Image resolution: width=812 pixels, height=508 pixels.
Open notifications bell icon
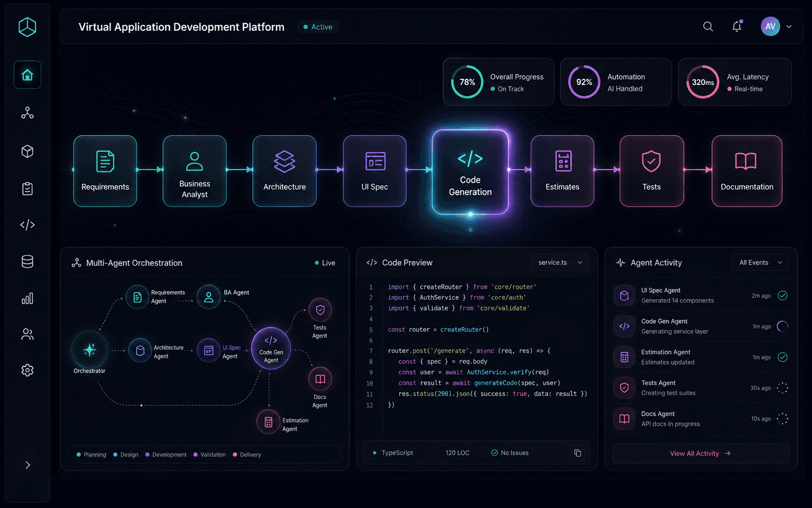(737, 26)
